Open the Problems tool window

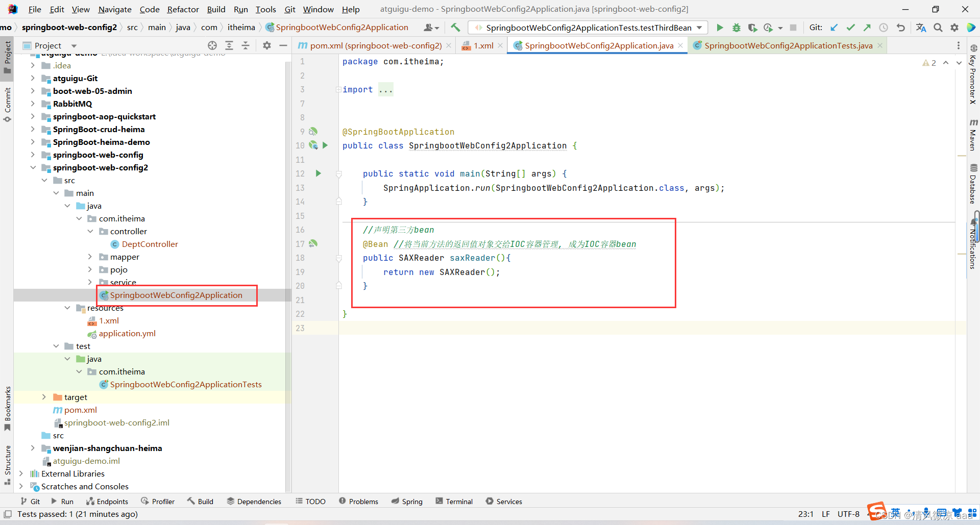[358, 502]
